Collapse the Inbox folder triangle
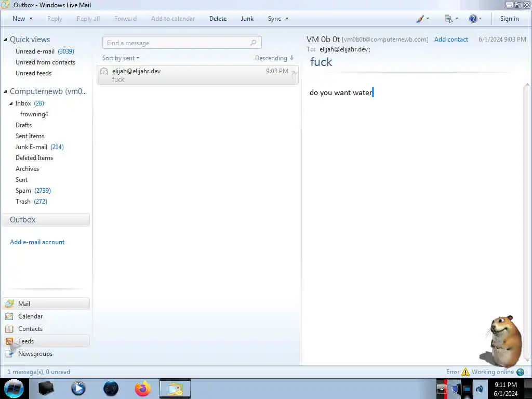Image resolution: width=532 pixels, height=399 pixels. click(11, 103)
